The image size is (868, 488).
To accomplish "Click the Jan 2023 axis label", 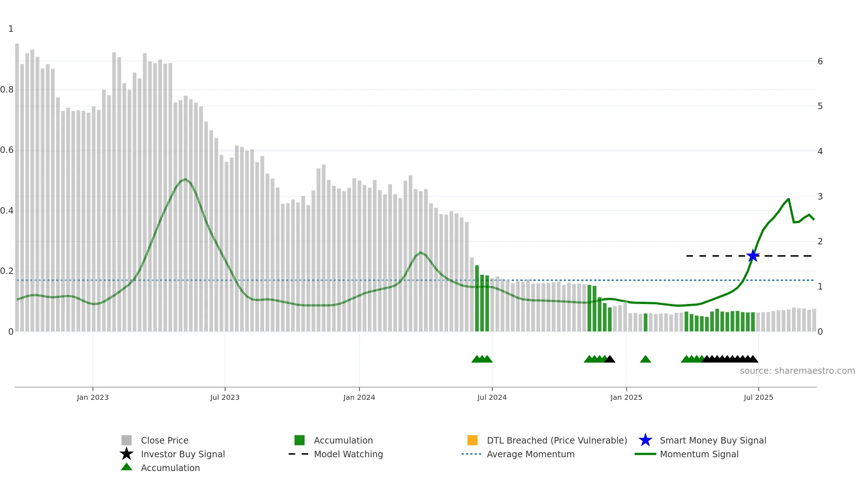I will [x=93, y=397].
